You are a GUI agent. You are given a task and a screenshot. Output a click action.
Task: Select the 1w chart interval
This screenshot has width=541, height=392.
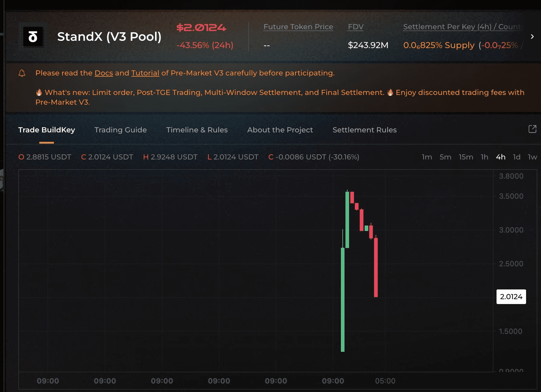532,157
